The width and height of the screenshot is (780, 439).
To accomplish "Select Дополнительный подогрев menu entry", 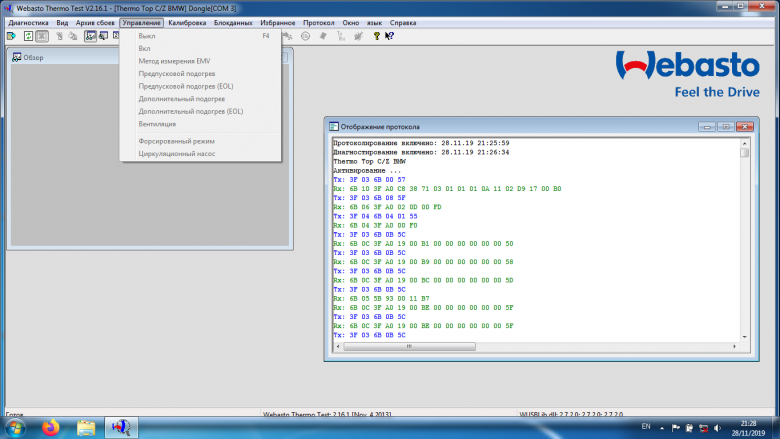I will point(200,98).
